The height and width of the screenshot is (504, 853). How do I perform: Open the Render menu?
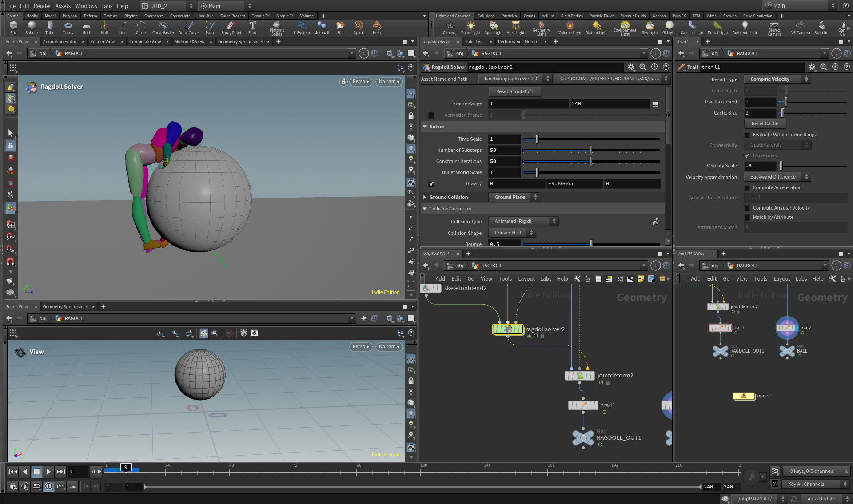tap(42, 6)
